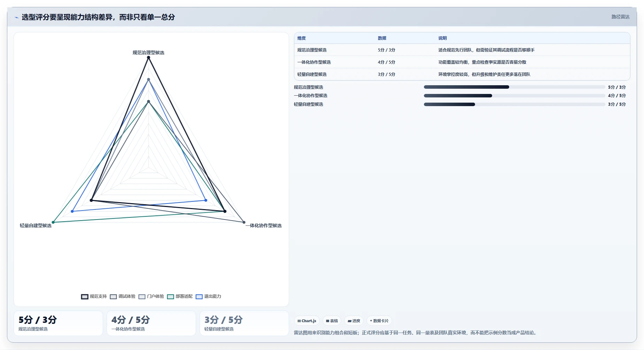The image size is (644, 350).
Task: Open the 3分 / 5分 轻量自建型候选 stat card
Action: click(x=244, y=323)
